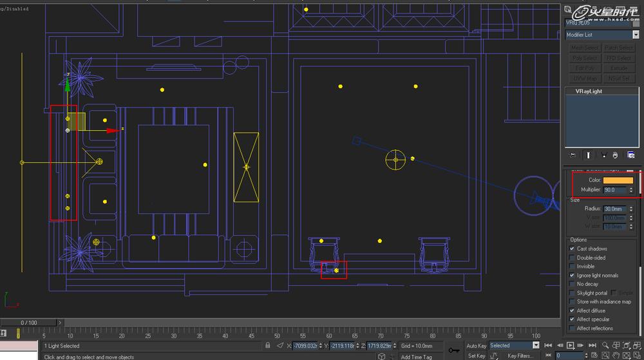Screen dimensions: 644x360
Task: Click the Pin Stack icon
Action: (x=573, y=155)
